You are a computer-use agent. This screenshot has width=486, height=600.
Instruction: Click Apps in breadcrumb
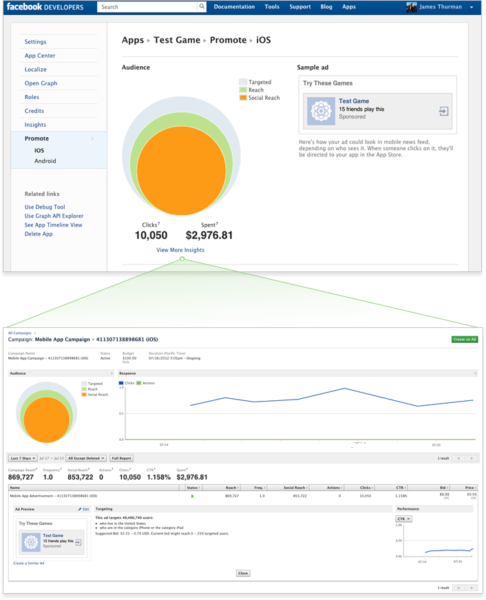click(133, 40)
